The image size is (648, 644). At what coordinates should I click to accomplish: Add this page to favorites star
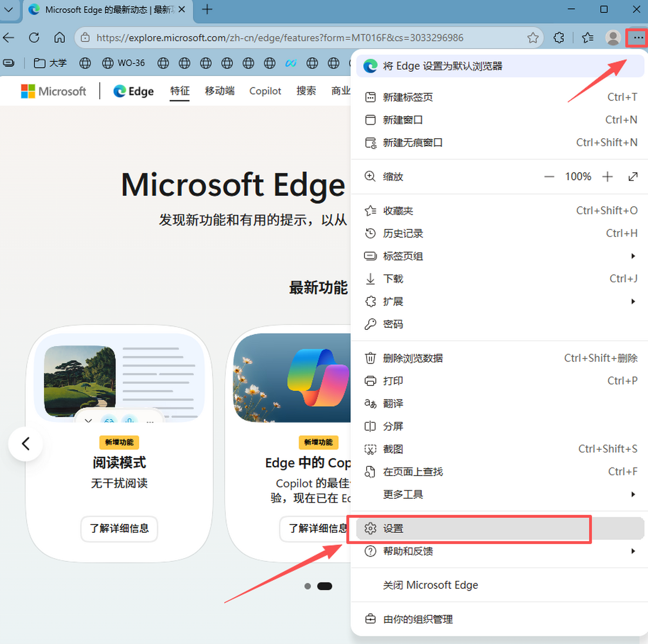coord(533,38)
